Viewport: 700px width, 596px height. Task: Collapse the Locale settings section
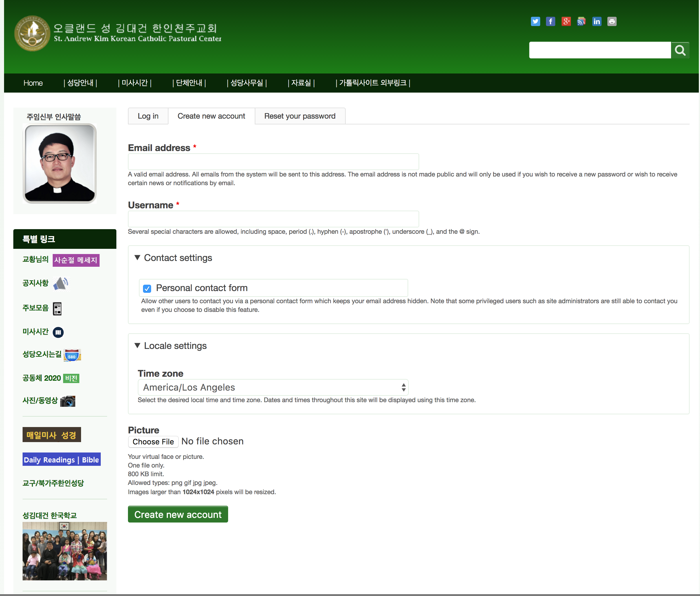point(171,346)
